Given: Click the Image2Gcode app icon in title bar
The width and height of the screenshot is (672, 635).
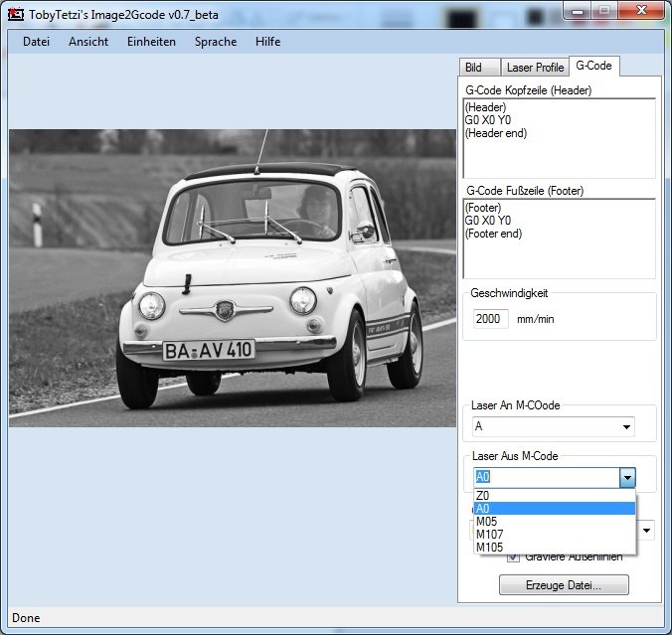Looking at the screenshot, I should click(x=16, y=14).
